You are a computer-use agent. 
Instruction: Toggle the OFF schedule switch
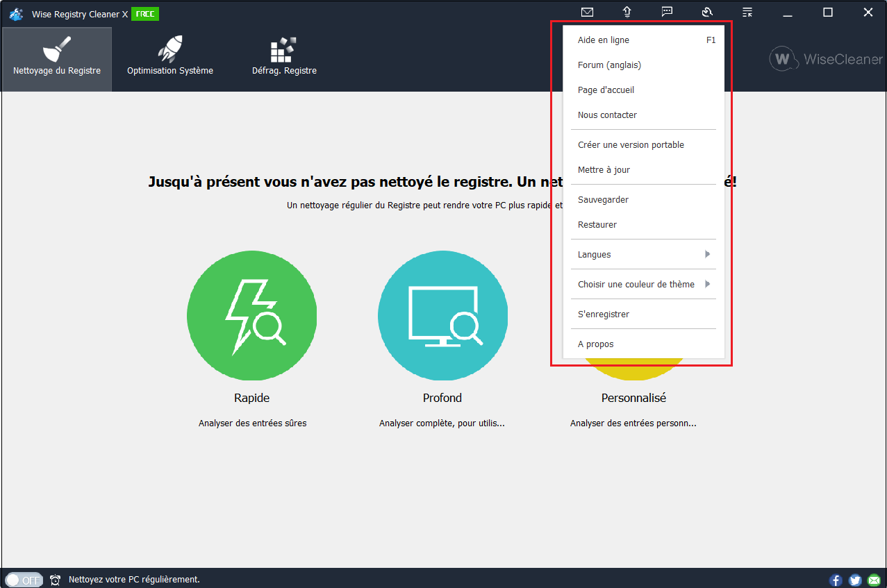pos(24,580)
